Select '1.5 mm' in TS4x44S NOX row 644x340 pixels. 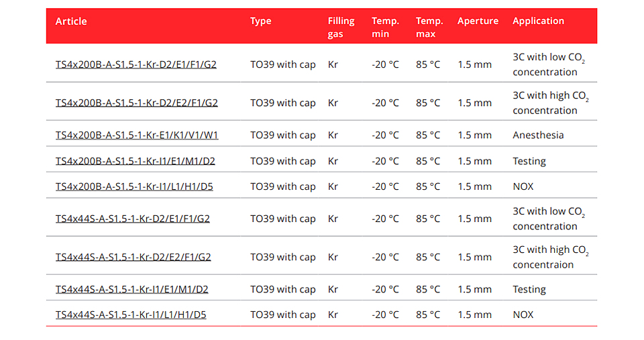[475, 315]
